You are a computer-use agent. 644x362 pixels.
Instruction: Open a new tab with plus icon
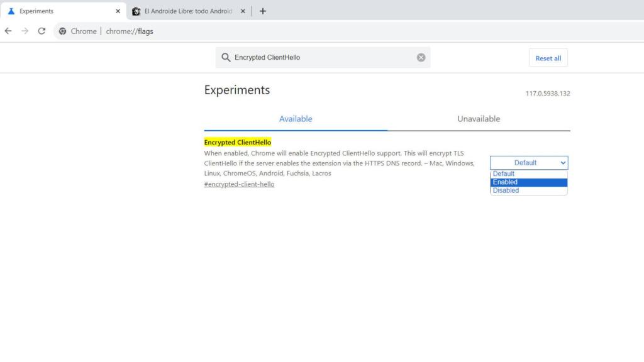[x=263, y=11]
